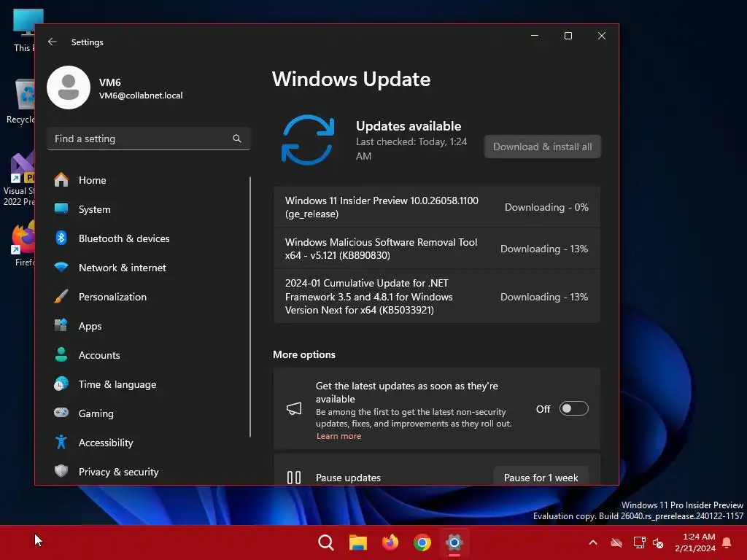Image resolution: width=747 pixels, height=560 pixels.
Task: Go to Network & internet settings
Action: point(147,268)
